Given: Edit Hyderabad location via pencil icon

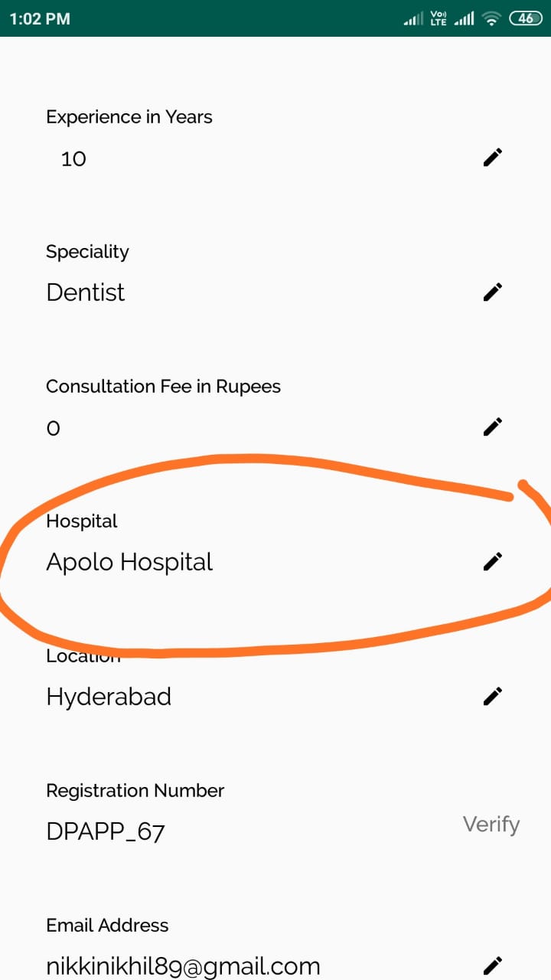Looking at the screenshot, I should coord(493,696).
